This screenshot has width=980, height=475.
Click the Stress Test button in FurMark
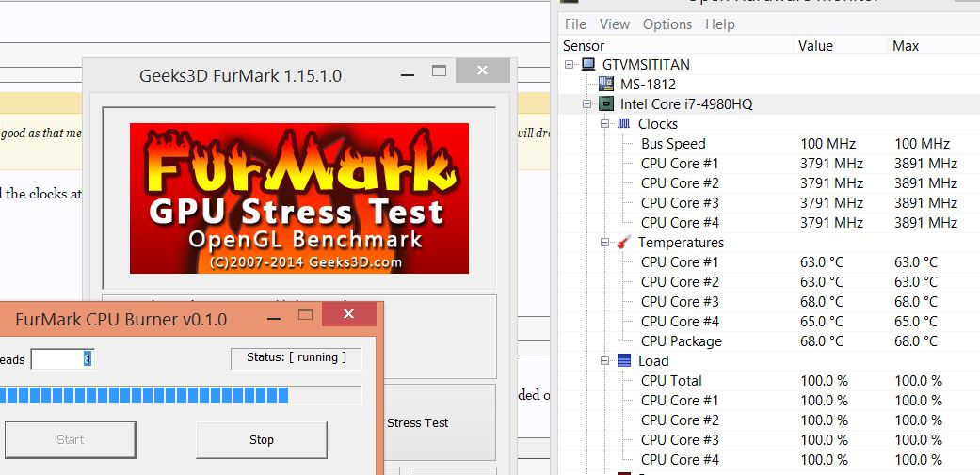coord(438,422)
